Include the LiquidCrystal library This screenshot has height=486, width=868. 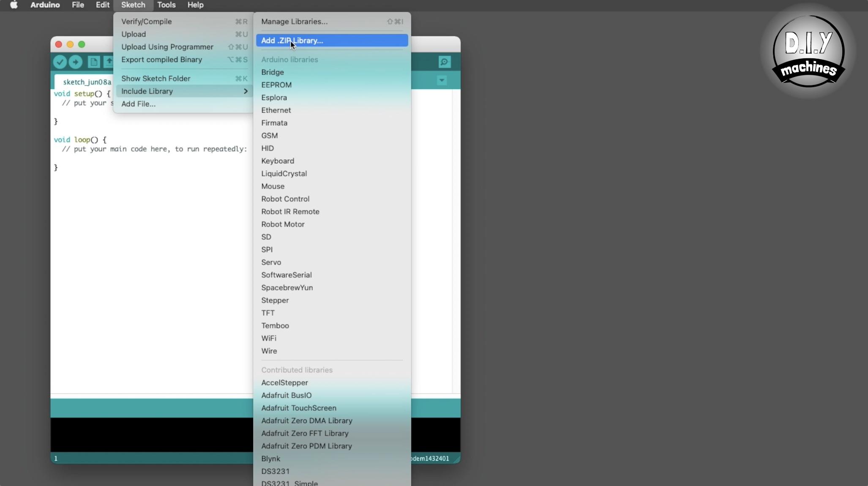click(332, 174)
